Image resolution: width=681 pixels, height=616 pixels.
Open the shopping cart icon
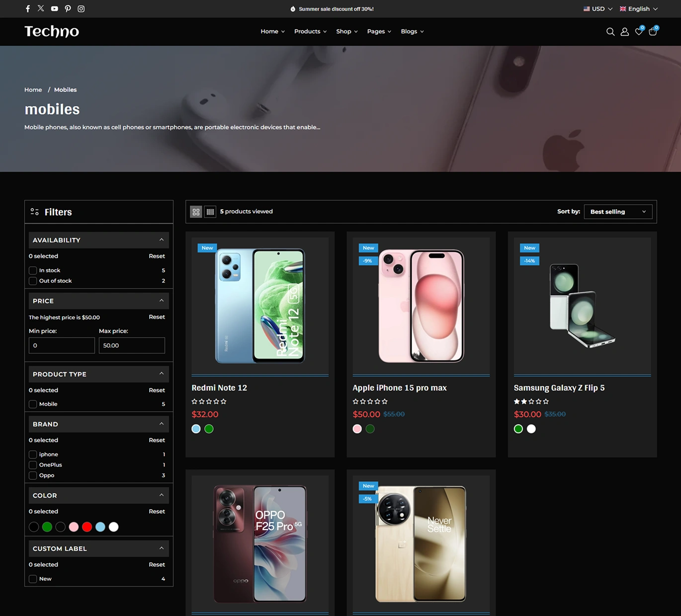point(653,31)
